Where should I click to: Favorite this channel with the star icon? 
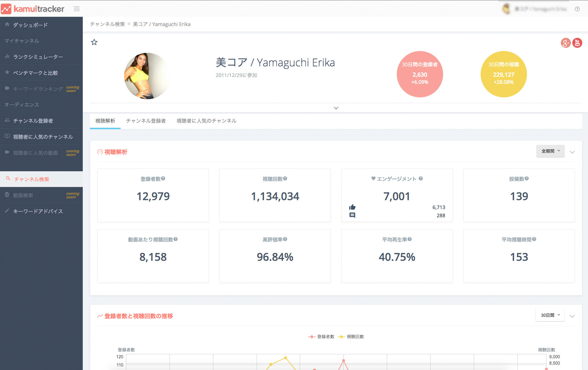click(94, 42)
